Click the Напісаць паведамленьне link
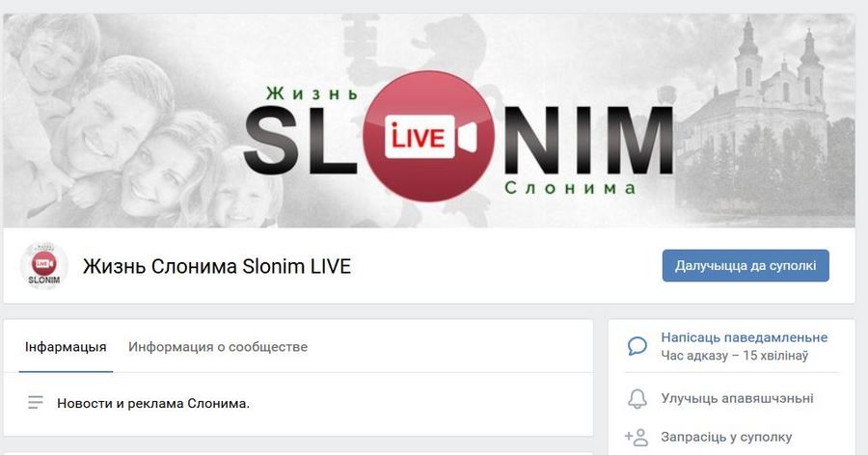The height and width of the screenshot is (455, 868). click(x=744, y=337)
